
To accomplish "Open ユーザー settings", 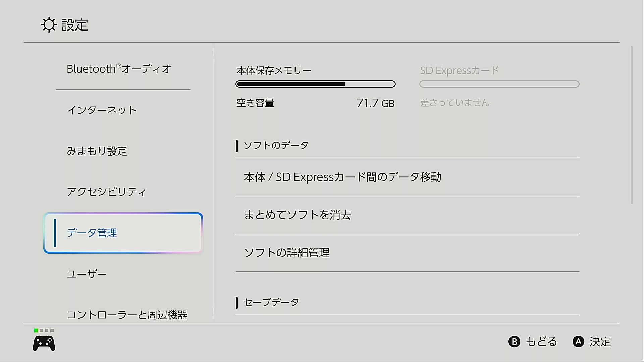I will click(87, 274).
